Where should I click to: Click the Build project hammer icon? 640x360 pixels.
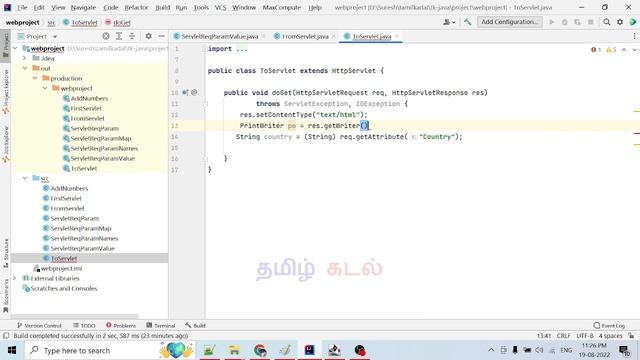pos(468,22)
